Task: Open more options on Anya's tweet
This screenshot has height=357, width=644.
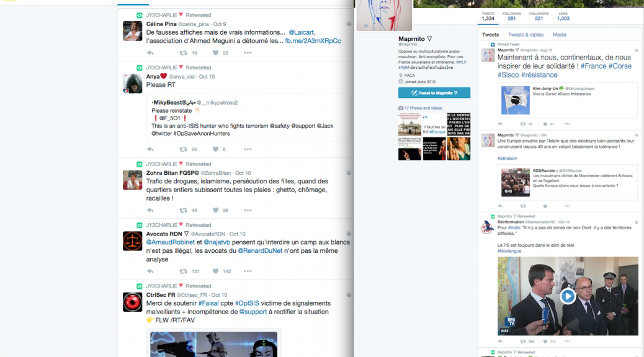Action: [248, 149]
